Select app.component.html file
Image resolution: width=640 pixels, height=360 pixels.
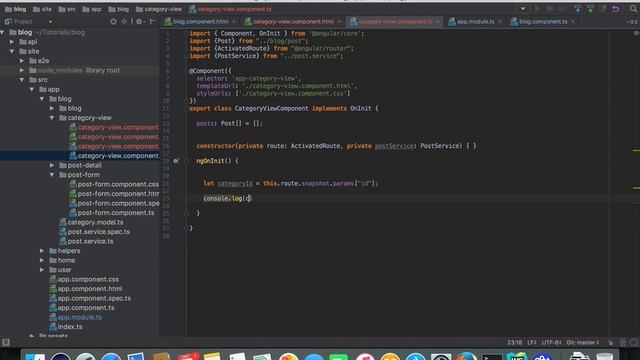85,289
